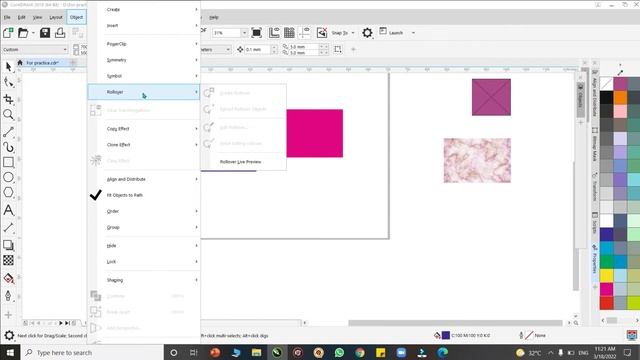Image resolution: width=640 pixels, height=360 pixels.
Task: Open the View menu
Action: point(38,17)
